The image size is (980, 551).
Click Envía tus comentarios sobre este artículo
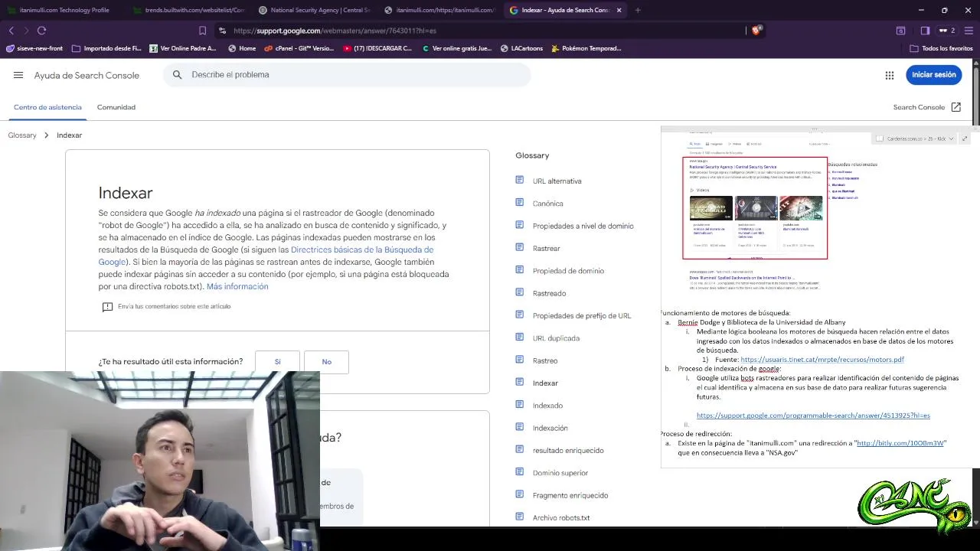[174, 307]
